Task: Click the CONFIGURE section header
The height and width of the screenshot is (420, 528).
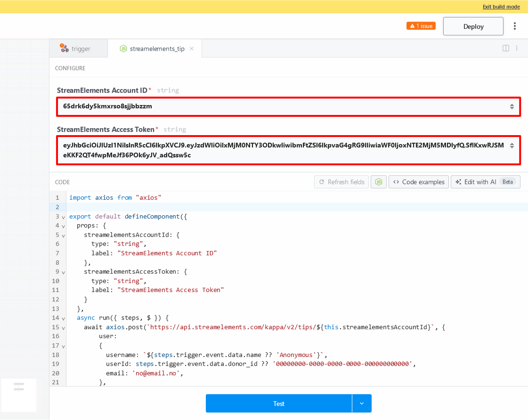Action: (70, 68)
